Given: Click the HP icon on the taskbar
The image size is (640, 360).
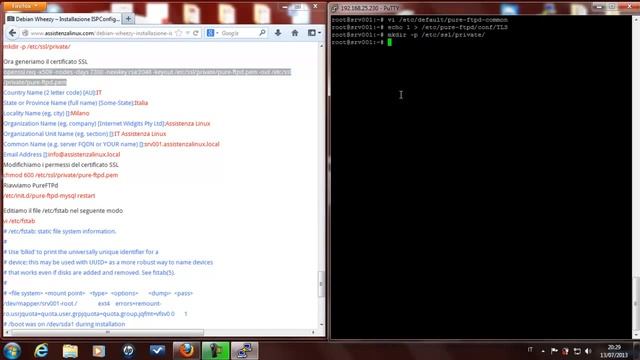Looking at the screenshot, I should pos(128,351).
